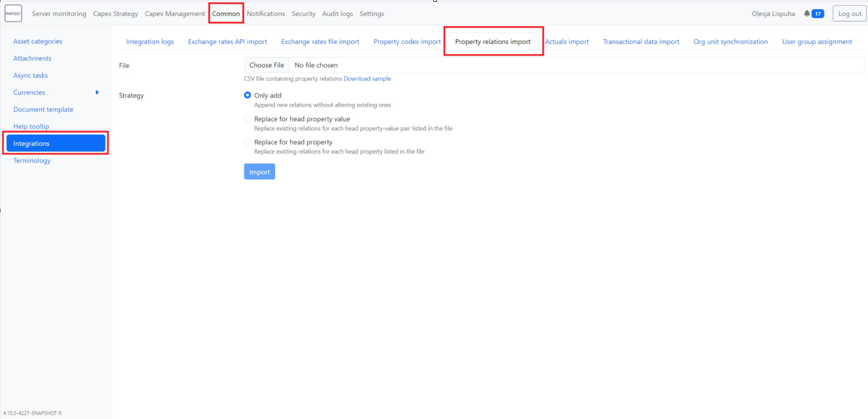Viewport: 868px width, 419px height.
Task: Switch to the Integration logs tab
Action: (x=150, y=41)
